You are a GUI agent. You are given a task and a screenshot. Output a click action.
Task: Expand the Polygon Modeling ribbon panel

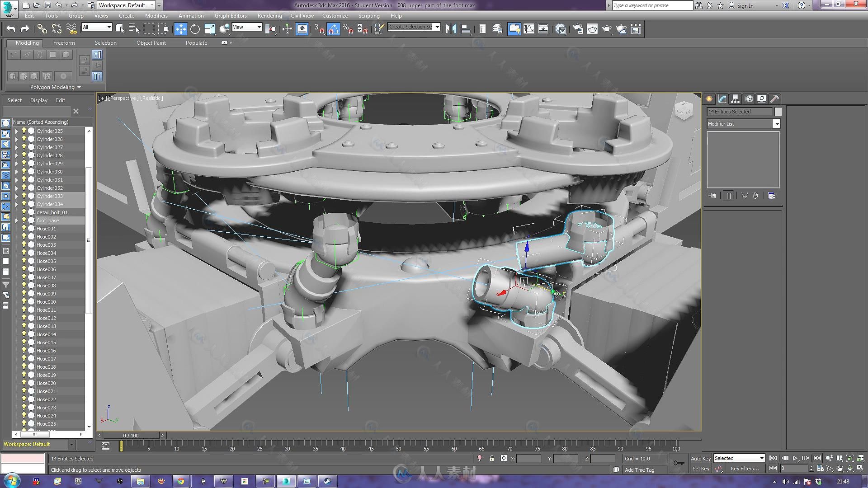(55, 87)
